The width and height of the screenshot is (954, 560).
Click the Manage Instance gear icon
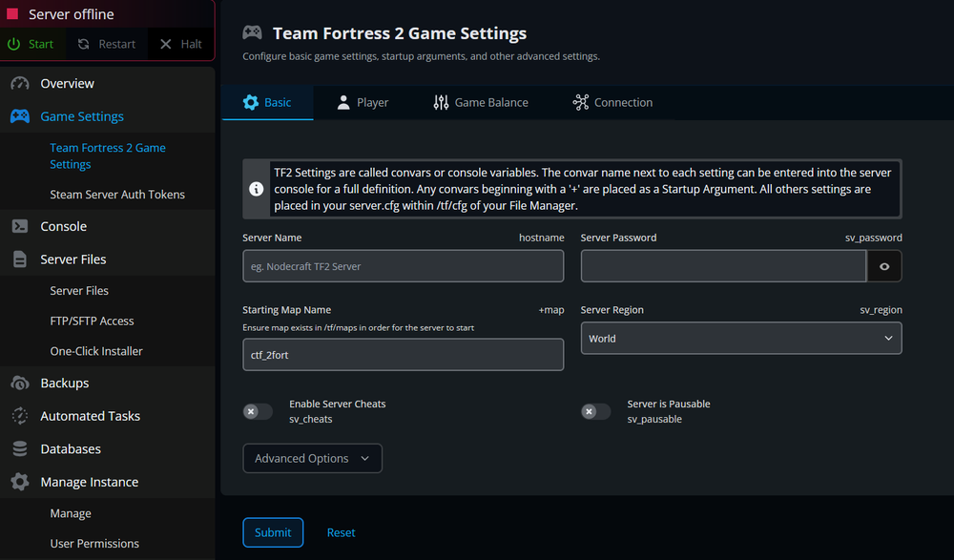point(21,482)
